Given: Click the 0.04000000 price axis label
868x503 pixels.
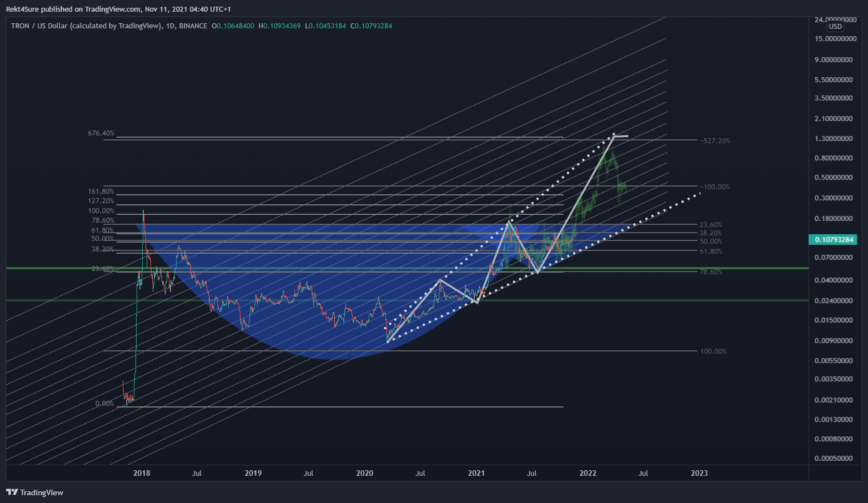Looking at the screenshot, I should pyautogui.click(x=834, y=280).
